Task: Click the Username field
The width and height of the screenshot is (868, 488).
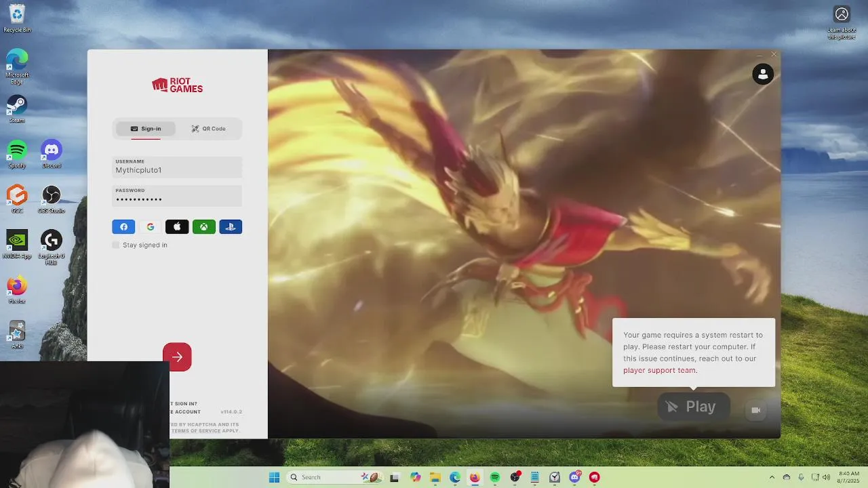Action: [x=177, y=167]
